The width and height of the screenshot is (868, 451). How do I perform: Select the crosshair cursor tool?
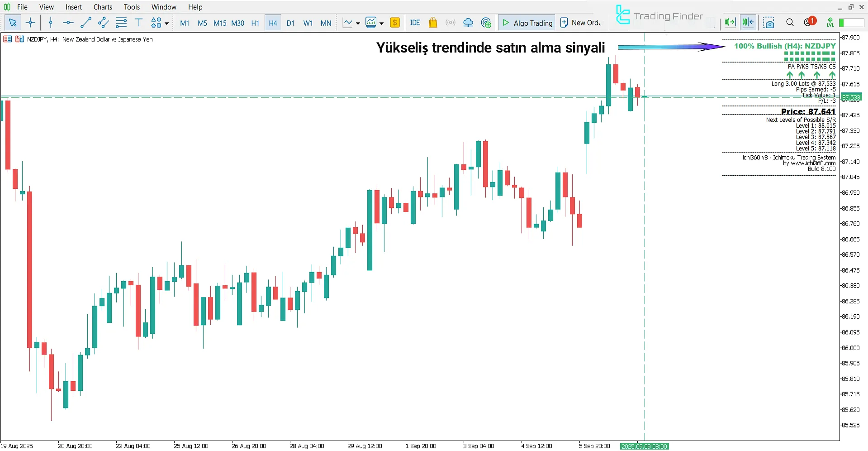click(30, 23)
